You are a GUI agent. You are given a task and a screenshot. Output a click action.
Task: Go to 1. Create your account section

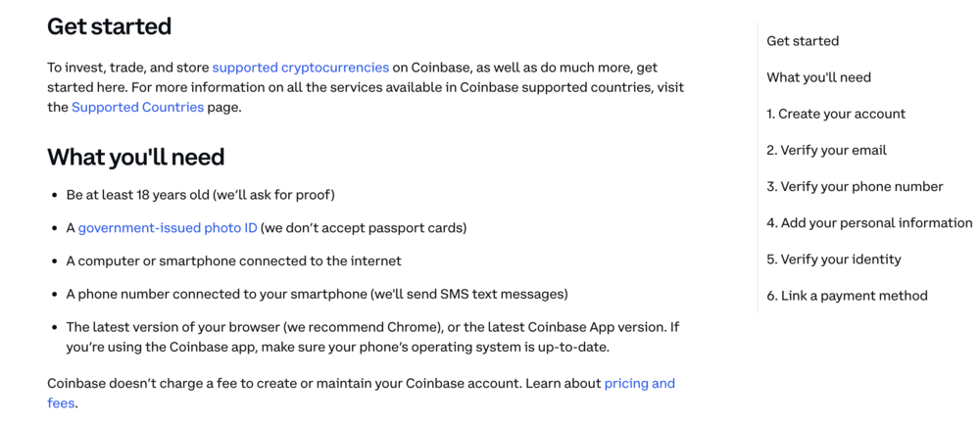pos(836,114)
